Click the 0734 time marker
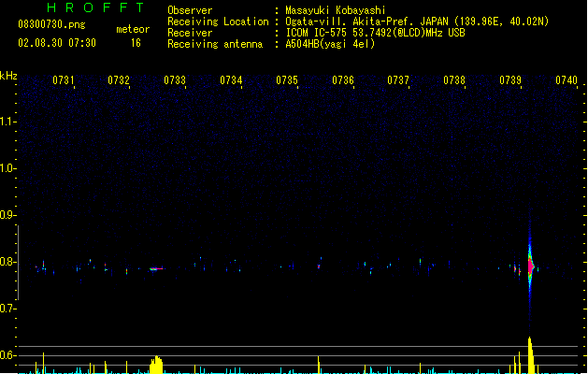This screenshot has width=588, height=374. pyautogui.click(x=231, y=80)
